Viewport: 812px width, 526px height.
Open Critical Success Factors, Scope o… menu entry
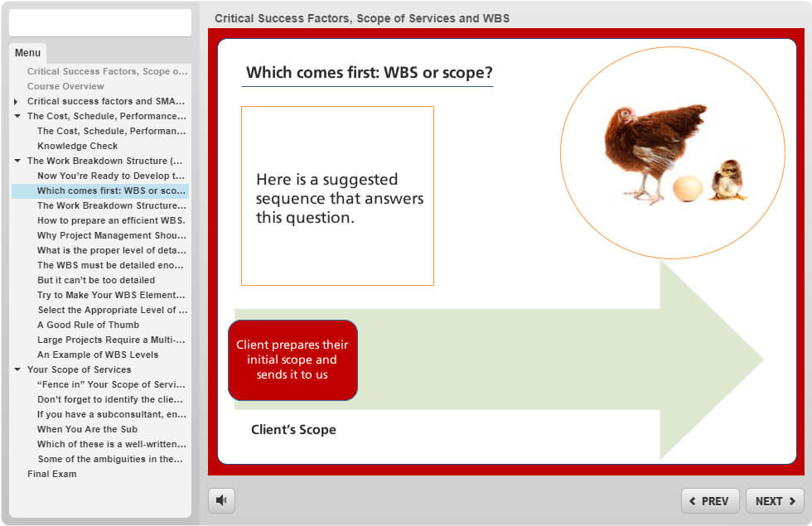point(107,71)
